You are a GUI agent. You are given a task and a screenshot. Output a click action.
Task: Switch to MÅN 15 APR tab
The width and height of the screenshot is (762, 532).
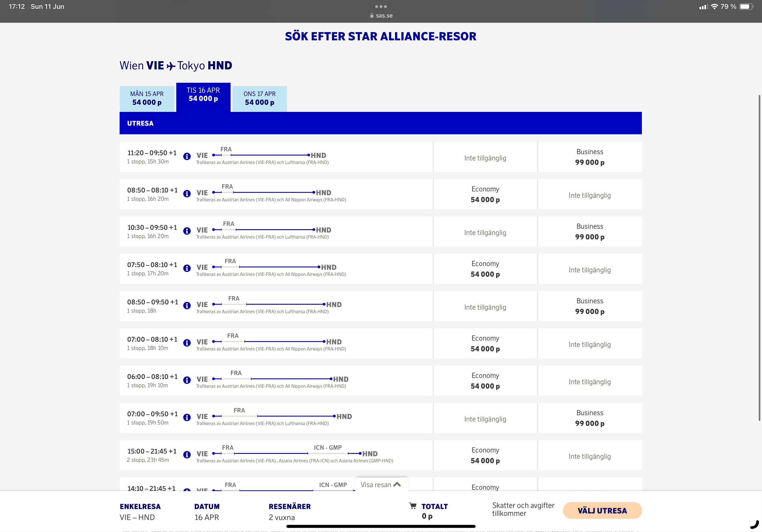(x=147, y=98)
